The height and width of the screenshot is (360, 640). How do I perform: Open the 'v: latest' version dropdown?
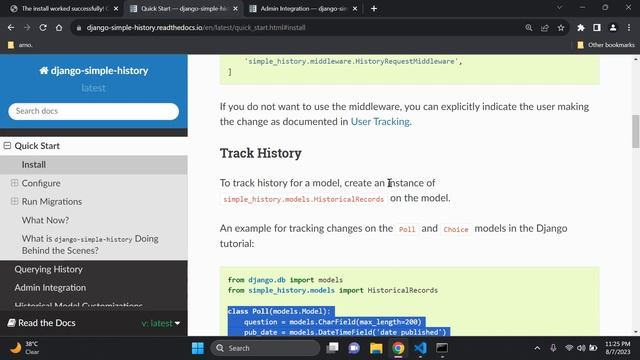(x=161, y=323)
